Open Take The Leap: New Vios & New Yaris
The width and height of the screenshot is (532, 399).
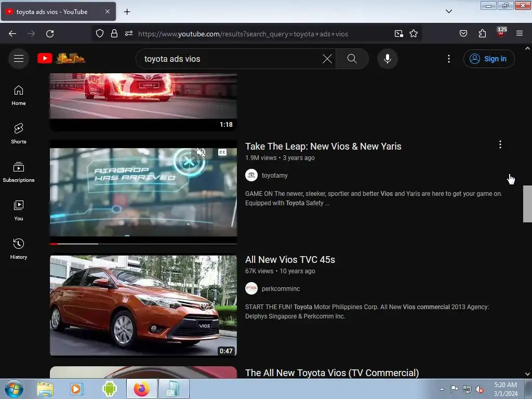tap(323, 146)
